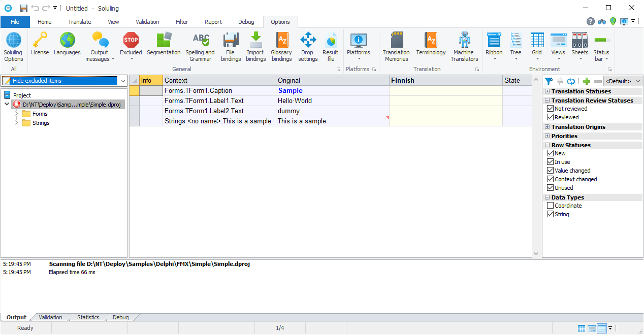Click the binoculars search icon
Image resolution: width=644 pixels, height=335 pixels.
click(602, 21)
